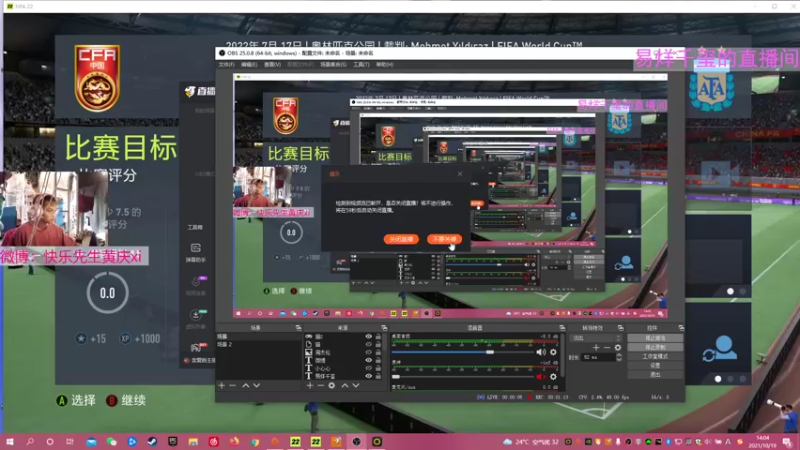Move the scene down in the Scenes list
This screenshot has height=450, width=800.
(x=257, y=386)
